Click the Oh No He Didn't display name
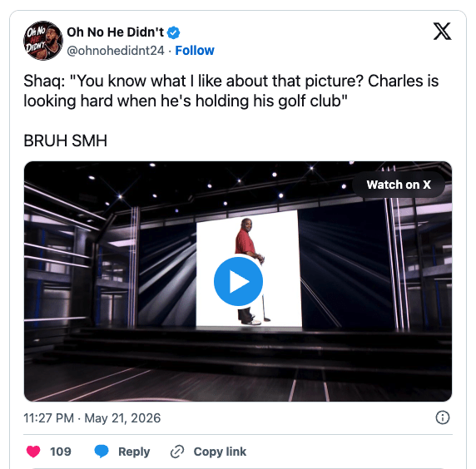Screen dimensions: 476x469 (115, 32)
